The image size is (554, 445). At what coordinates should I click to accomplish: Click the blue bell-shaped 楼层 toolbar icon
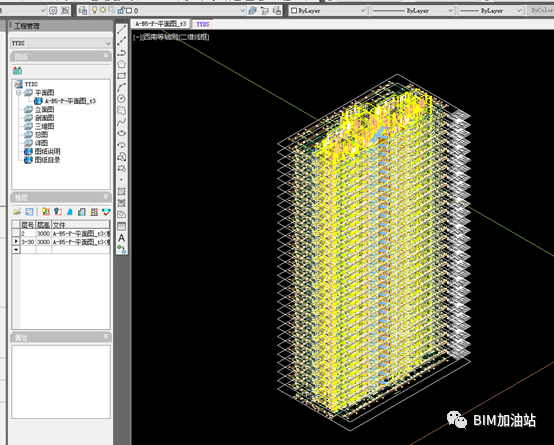(70, 212)
